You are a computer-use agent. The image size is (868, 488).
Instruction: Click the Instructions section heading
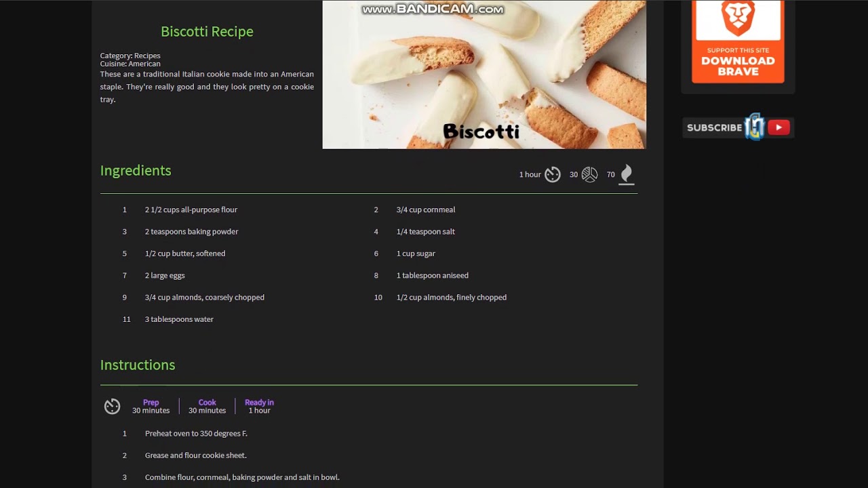138,365
